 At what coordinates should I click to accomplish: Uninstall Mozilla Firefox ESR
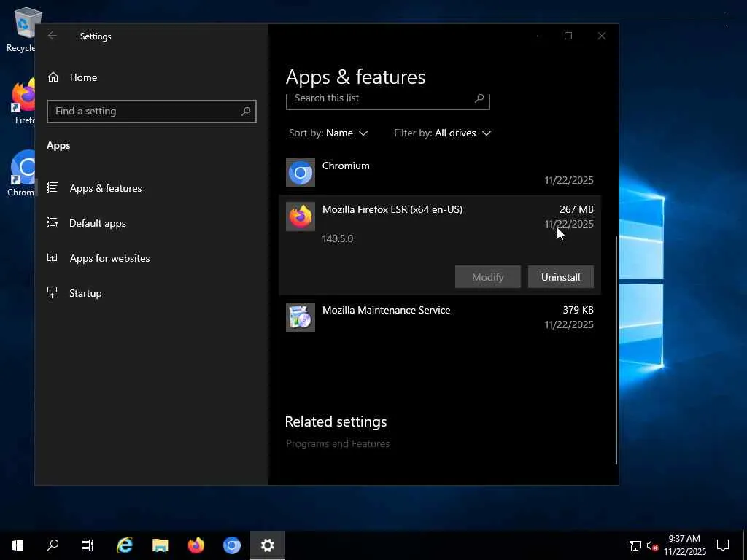tap(561, 277)
